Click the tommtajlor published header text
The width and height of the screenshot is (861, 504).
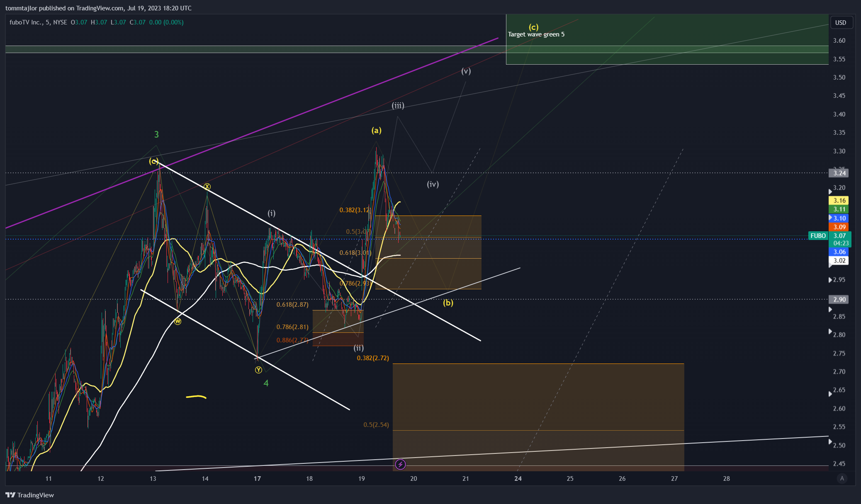click(x=98, y=8)
